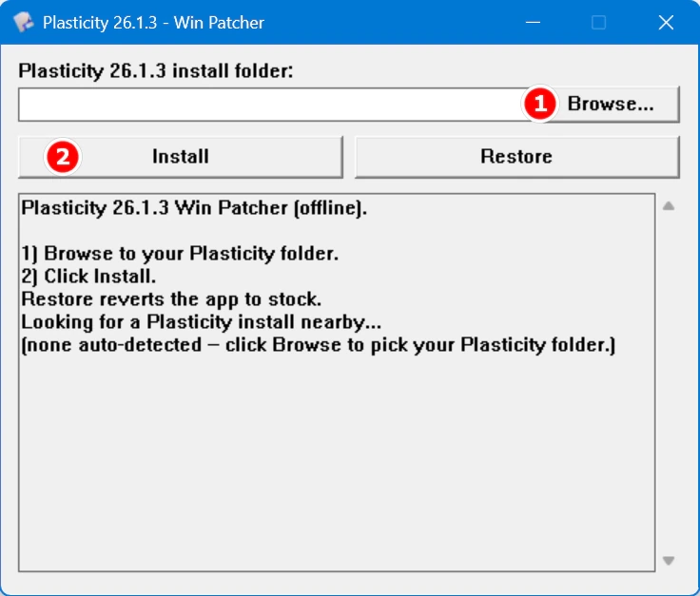Focus the Plasticity install folder field
Image resolution: width=700 pixels, height=596 pixels.
click(272, 105)
